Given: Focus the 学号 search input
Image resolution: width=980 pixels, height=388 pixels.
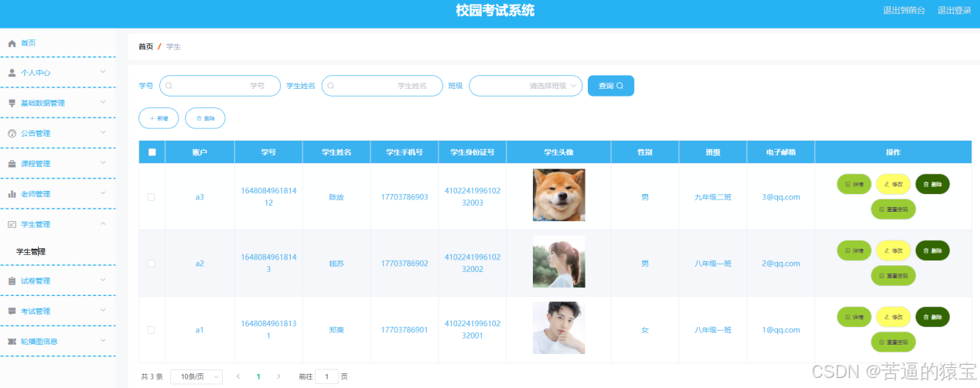Looking at the screenshot, I should click(x=220, y=86).
